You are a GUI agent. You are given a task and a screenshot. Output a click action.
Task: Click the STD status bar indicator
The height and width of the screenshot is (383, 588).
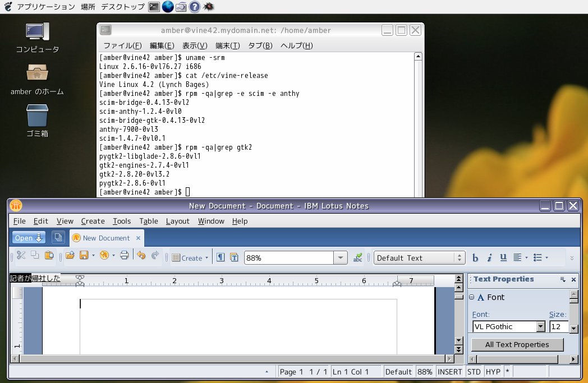tap(474, 372)
